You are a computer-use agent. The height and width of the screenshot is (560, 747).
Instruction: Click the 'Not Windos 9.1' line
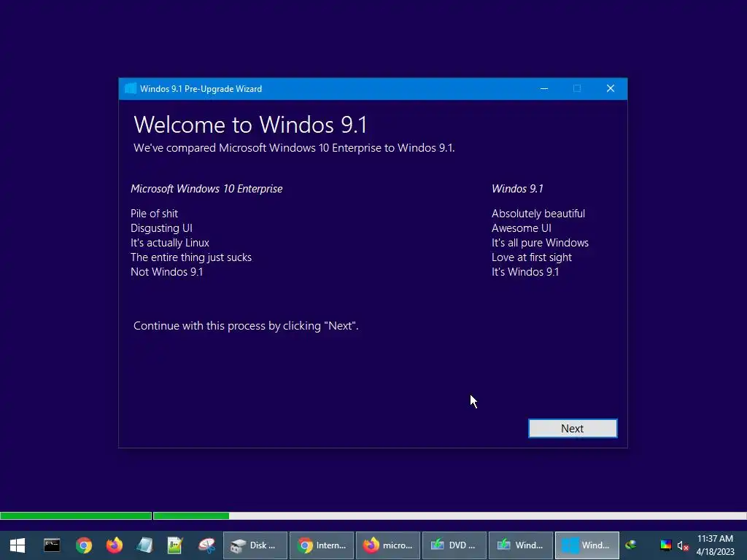pos(167,272)
